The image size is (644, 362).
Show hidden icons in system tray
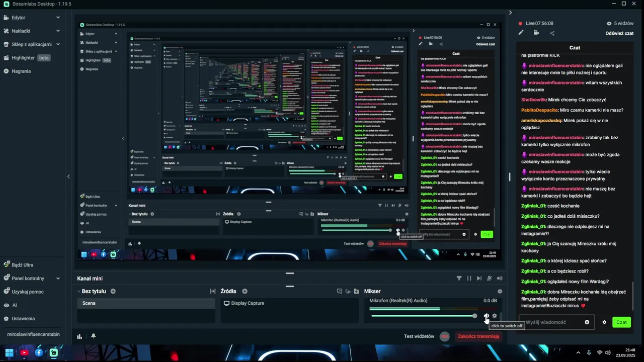(578, 353)
